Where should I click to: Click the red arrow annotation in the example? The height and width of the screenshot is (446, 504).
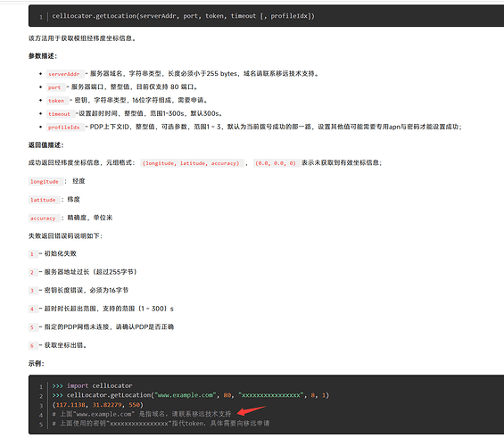click(251, 410)
